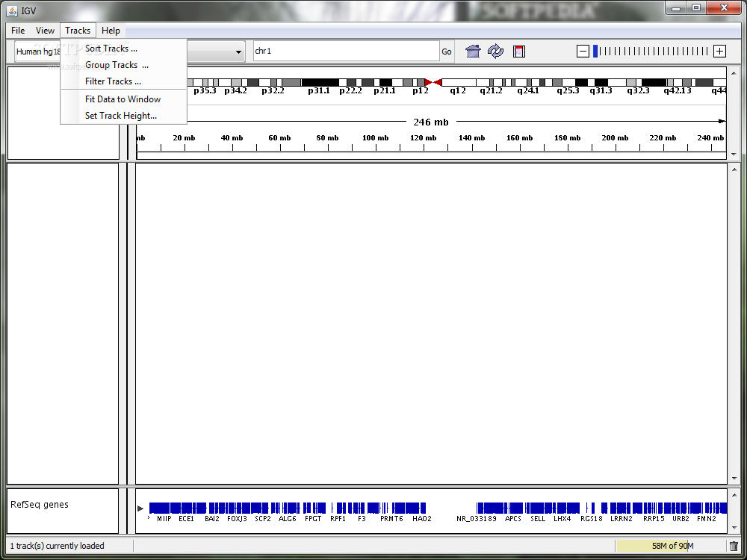
Task: Open the View menu
Action: click(45, 31)
